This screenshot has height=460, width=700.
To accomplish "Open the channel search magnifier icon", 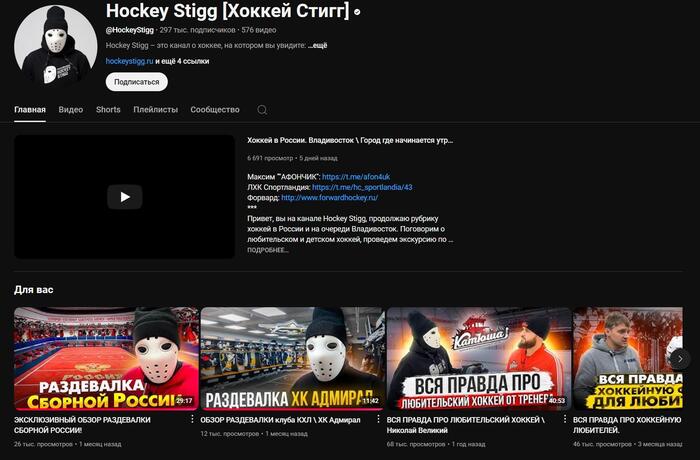I will coord(262,110).
